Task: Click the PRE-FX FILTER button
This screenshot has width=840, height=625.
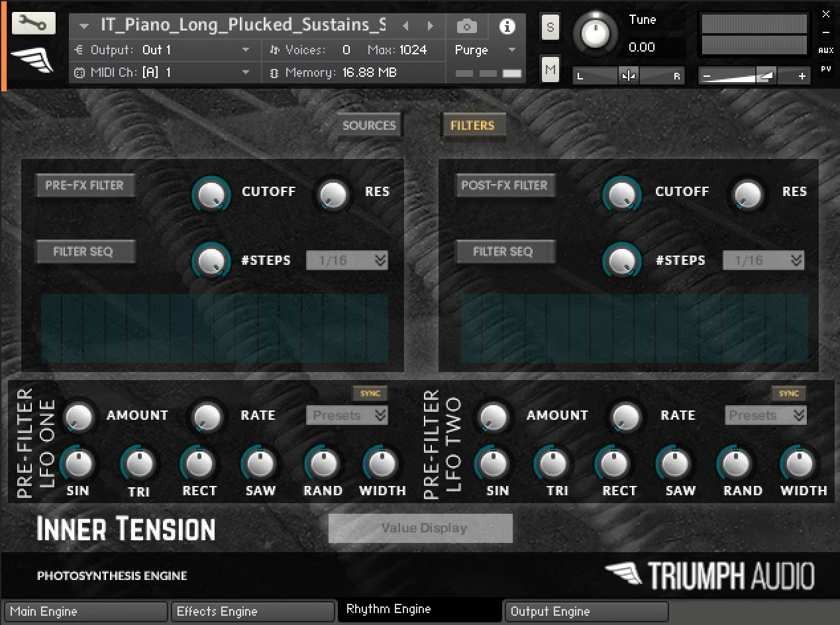Action: (x=85, y=185)
